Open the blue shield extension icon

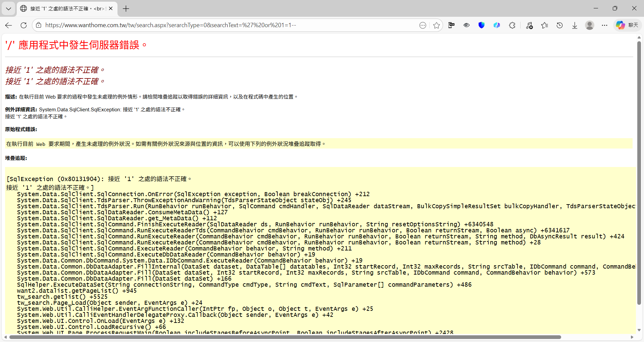482,25
